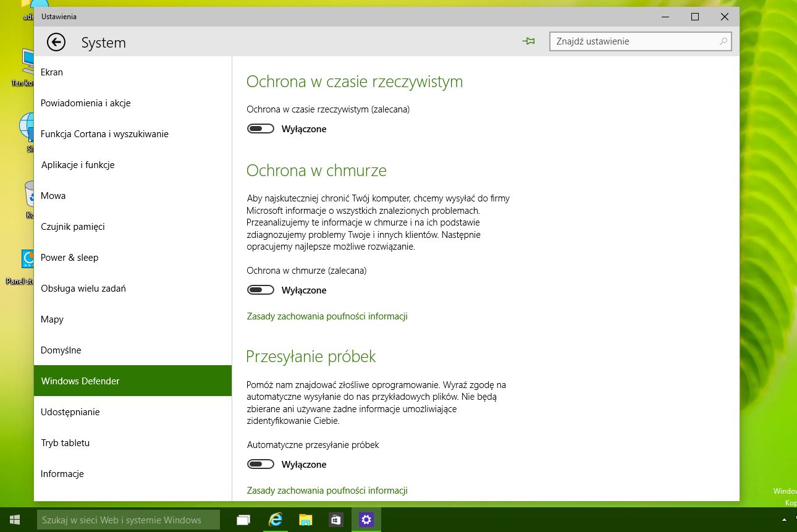Open Task View on the taskbar
This screenshot has width=797, height=532.
(243, 519)
